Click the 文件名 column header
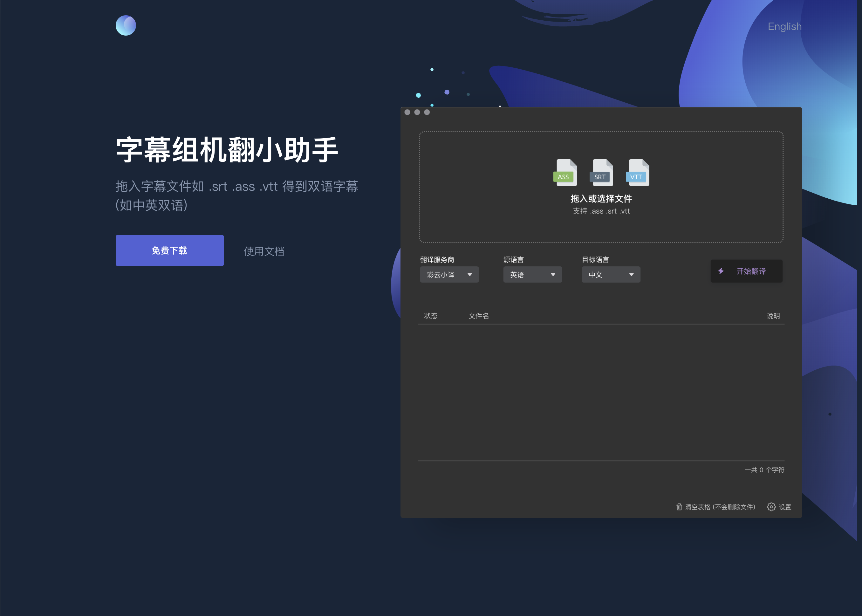This screenshot has width=862, height=616. point(479,316)
